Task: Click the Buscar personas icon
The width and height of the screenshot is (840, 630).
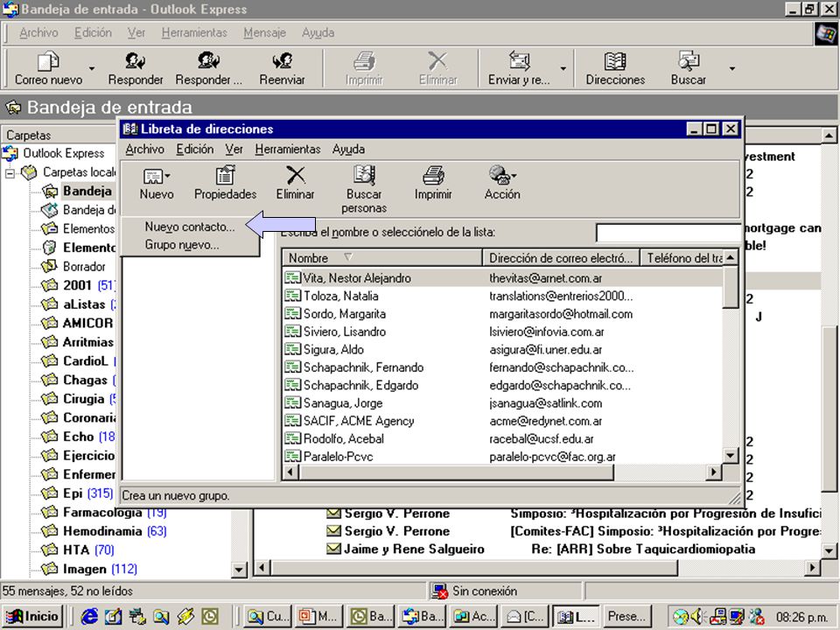Action: [x=364, y=175]
